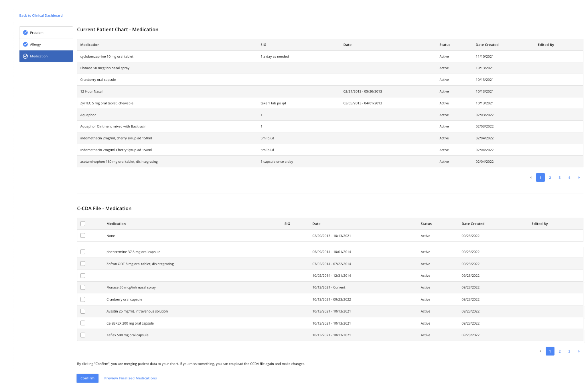Click the Medication step checkmark icon
This screenshot has width=588, height=385.
(x=25, y=56)
